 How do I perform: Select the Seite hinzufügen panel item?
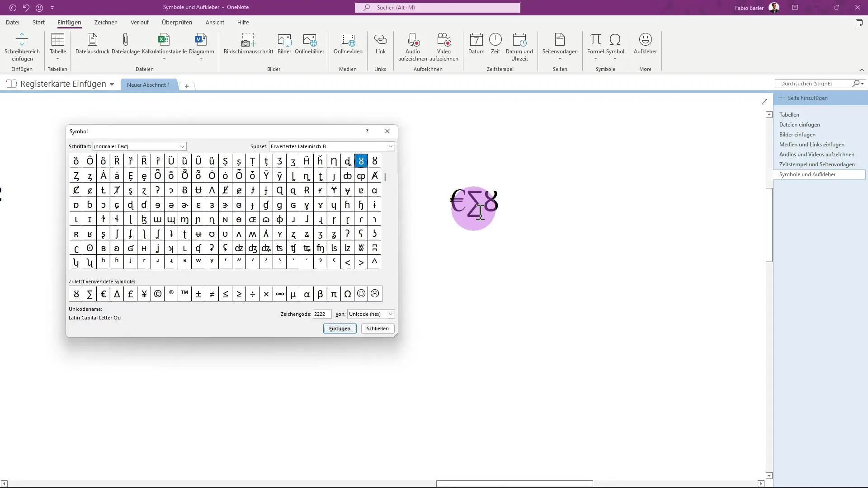tap(808, 98)
